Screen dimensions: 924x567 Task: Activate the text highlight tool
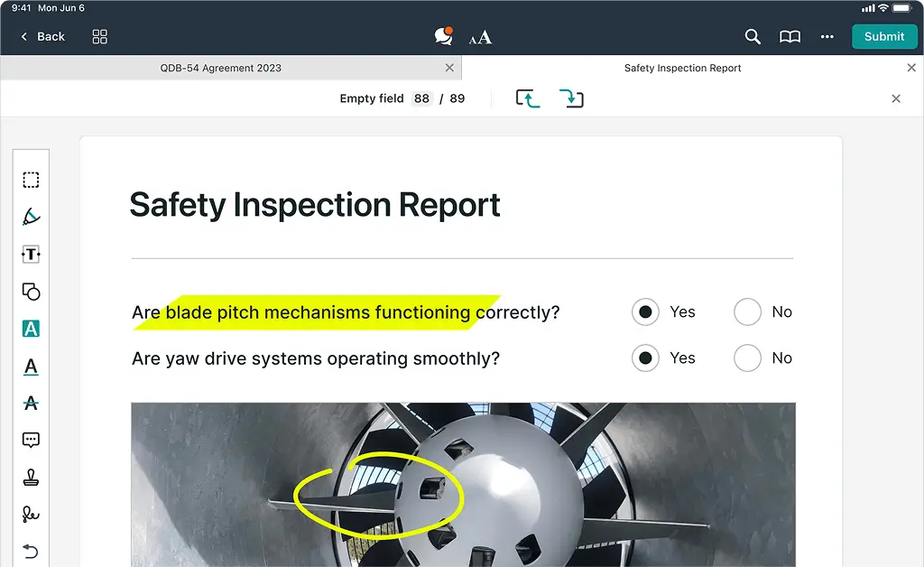(x=31, y=330)
